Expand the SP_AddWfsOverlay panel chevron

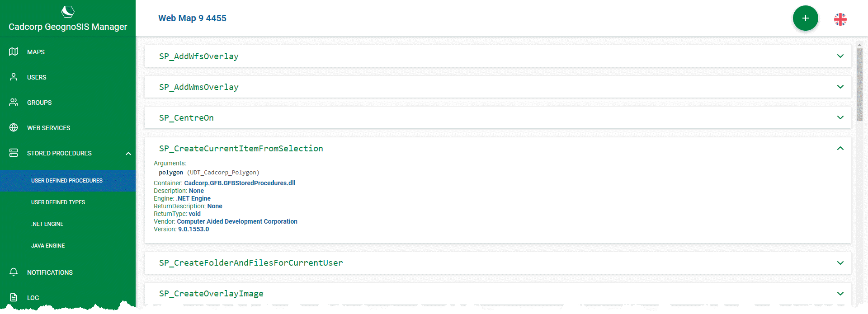(840, 56)
